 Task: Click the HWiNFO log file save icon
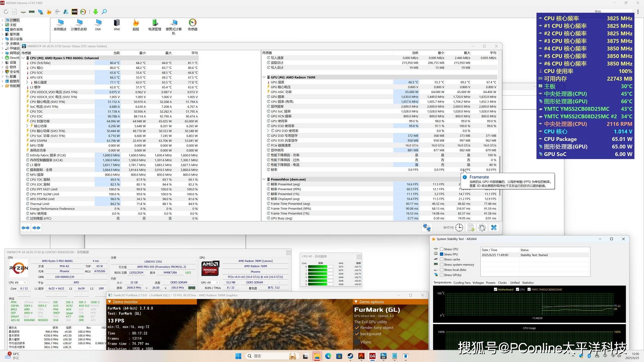pyautogui.click(x=471, y=228)
